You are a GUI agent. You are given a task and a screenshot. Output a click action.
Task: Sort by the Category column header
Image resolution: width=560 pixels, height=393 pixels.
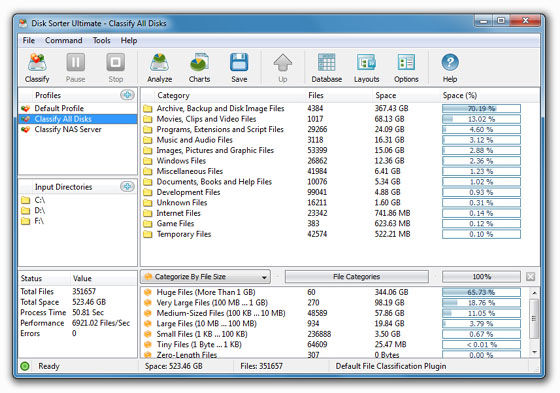(x=174, y=95)
